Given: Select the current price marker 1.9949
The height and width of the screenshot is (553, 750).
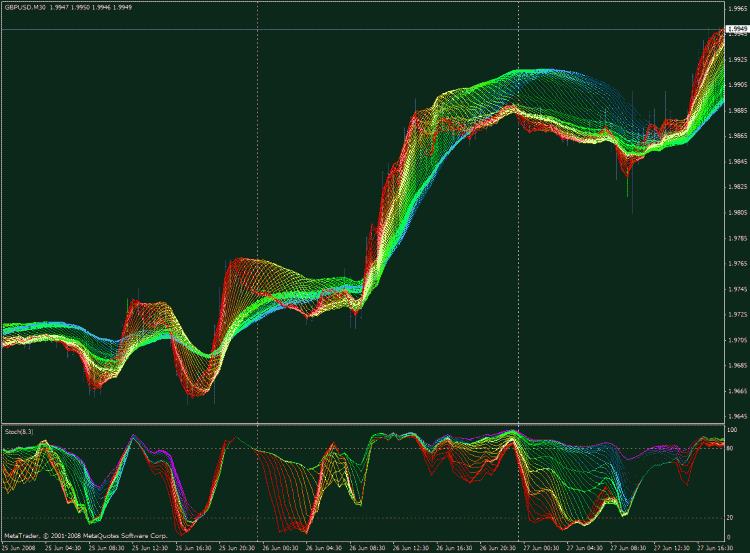Looking at the screenshot, I should pyautogui.click(x=737, y=29).
